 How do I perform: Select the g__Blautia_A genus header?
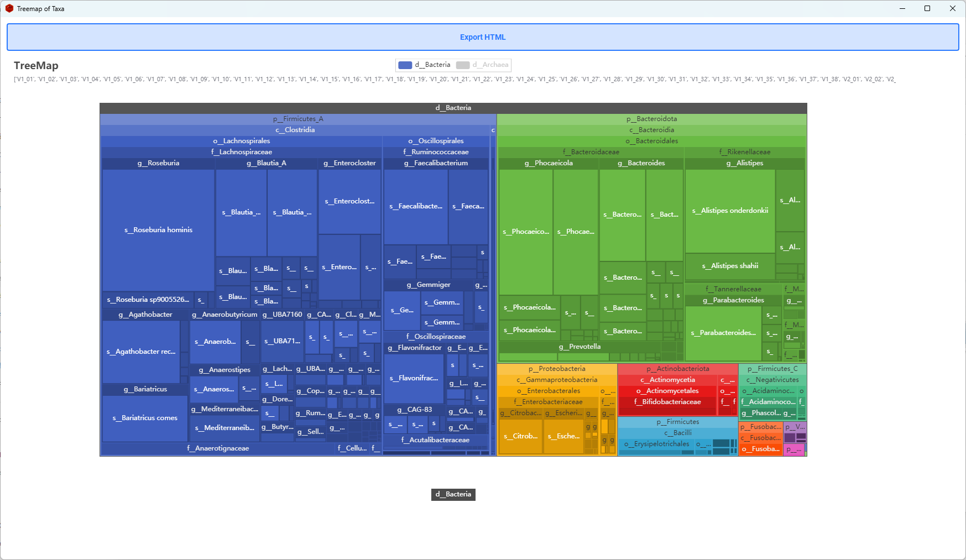(x=267, y=163)
